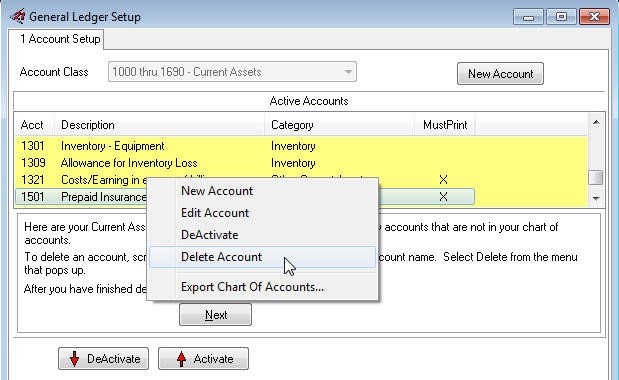Click the Next button

216,315
